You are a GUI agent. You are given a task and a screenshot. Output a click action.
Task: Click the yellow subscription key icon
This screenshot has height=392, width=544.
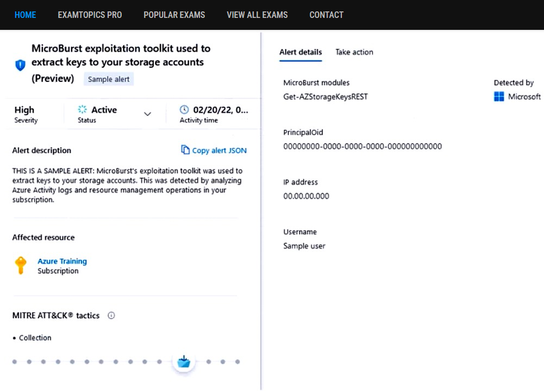point(21,265)
